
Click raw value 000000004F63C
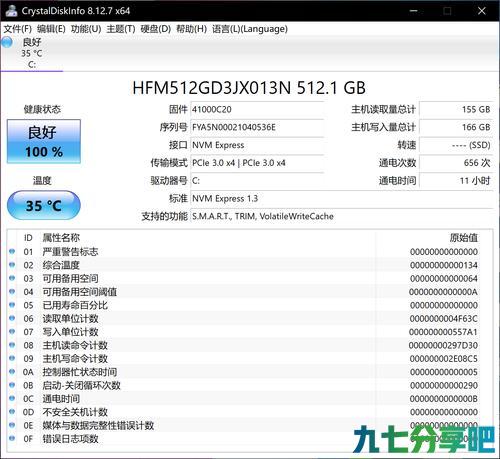[x=444, y=319]
